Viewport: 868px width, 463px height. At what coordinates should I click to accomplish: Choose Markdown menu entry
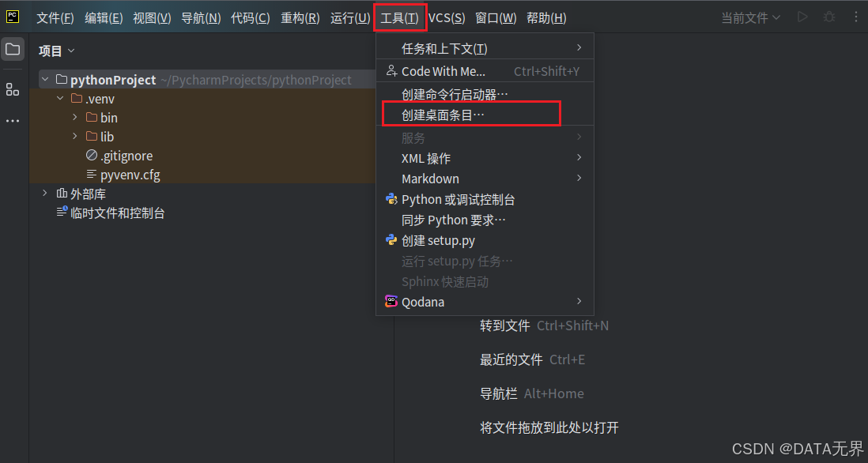pos(485,179)
